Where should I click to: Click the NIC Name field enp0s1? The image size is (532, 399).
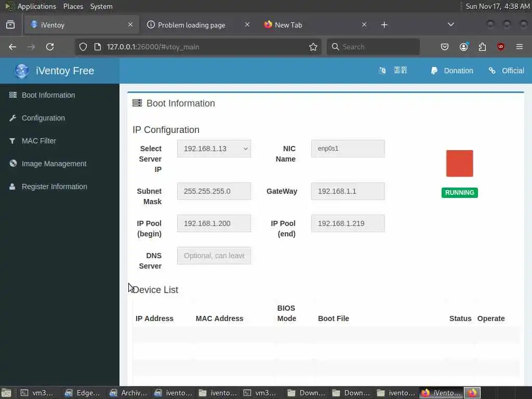coord(348,149)
